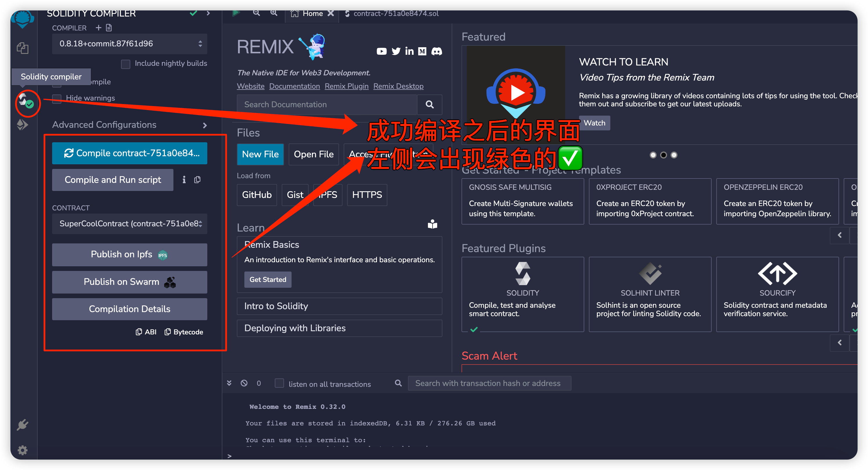Click Publish on Ipfs button
The height and width of the screenshot is (470, 868).
(x=130, y=254)
